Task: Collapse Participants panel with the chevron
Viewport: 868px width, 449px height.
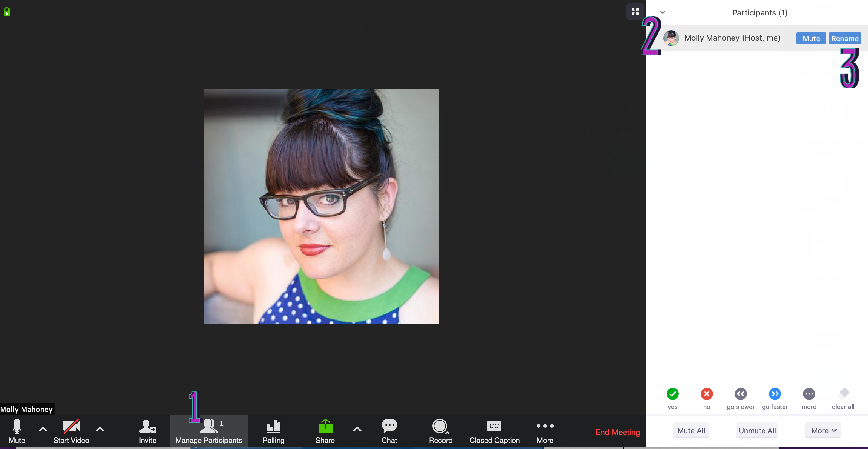Action: 662,12
